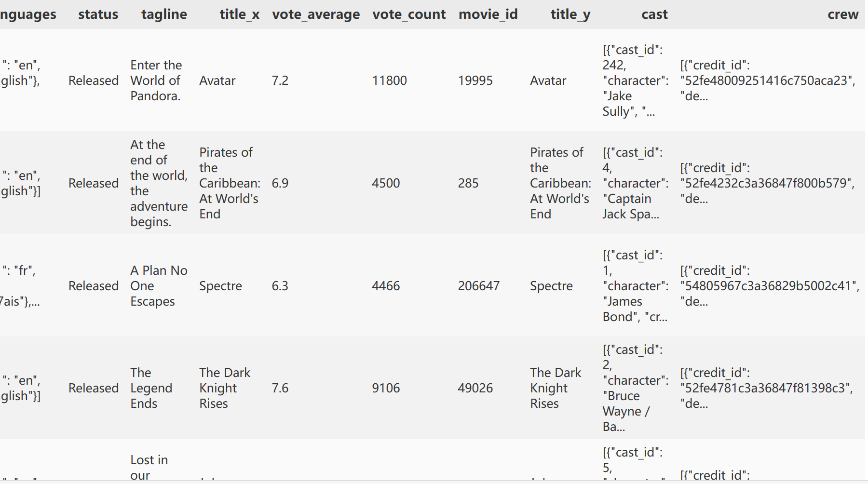Viewport: 868px width, 484px height.
Task: Select the Avatar vote count 11800 cell
Action: tap(389, 81)
